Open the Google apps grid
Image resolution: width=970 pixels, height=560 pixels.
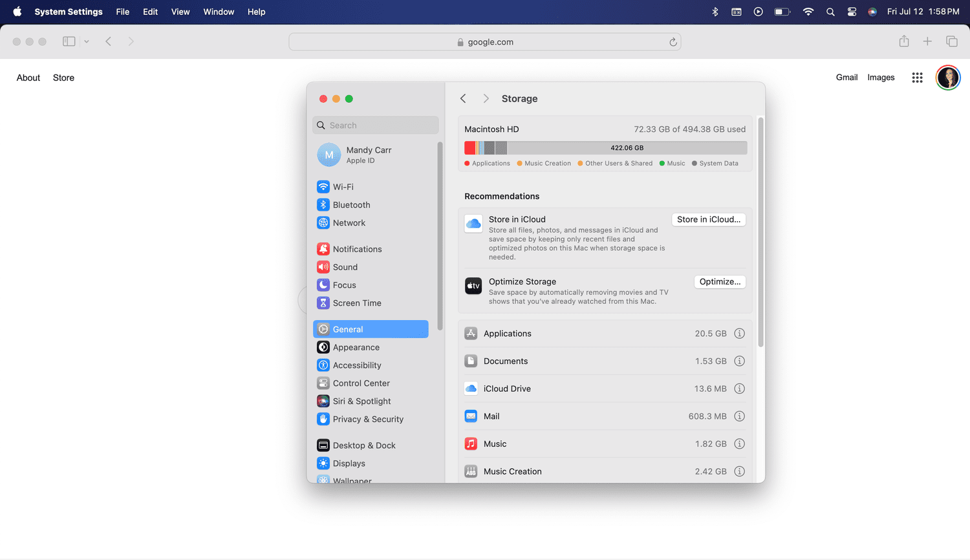(x=917, y=78)
